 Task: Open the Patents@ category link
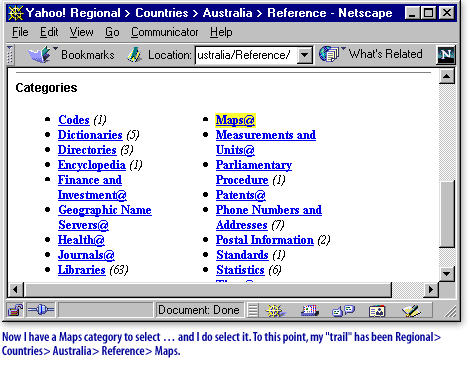pyautogui.click(x=241, y=195)
